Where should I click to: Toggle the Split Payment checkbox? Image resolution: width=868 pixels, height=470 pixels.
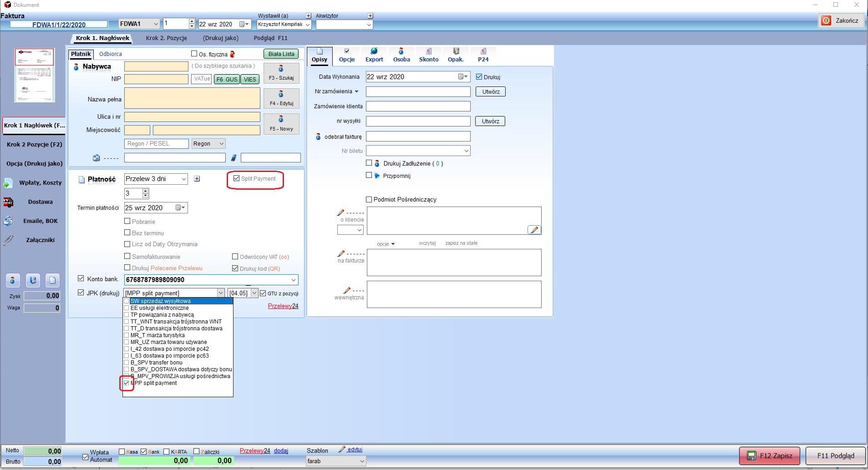tap(236, 178)
